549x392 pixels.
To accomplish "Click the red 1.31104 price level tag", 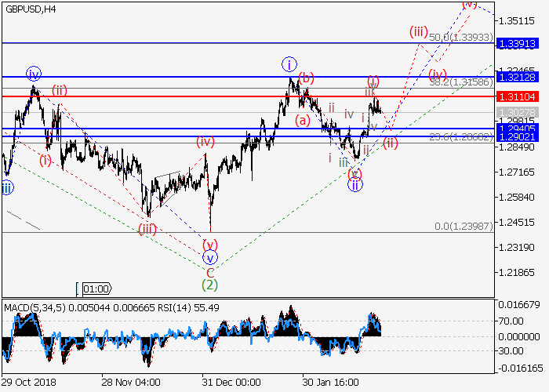I will [x=521, y=96].
